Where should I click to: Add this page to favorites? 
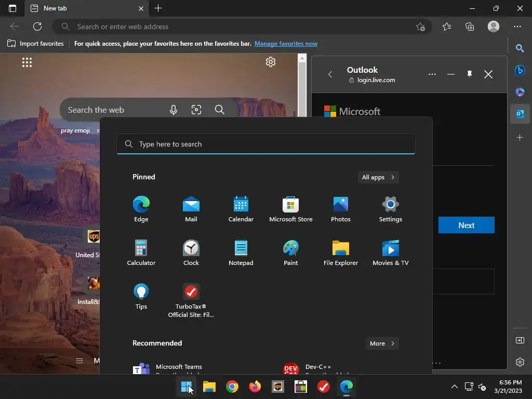pyautogui.click(x=421, y=26)
